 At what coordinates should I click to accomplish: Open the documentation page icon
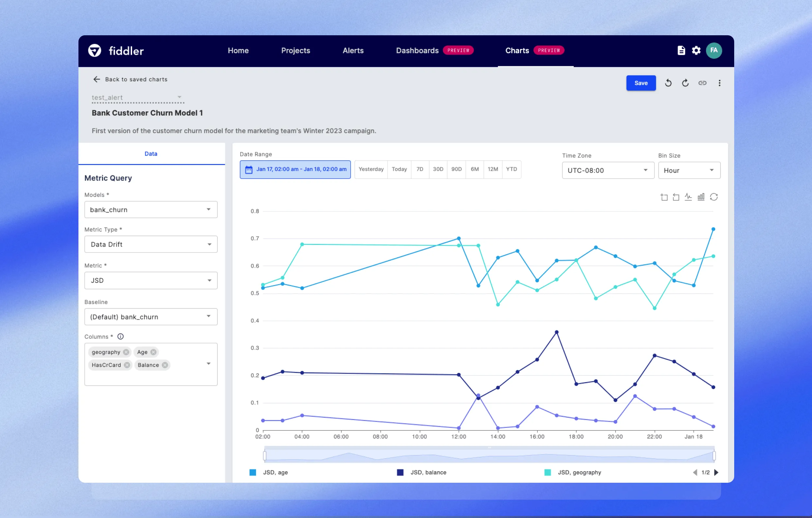(x=682, y=51)
